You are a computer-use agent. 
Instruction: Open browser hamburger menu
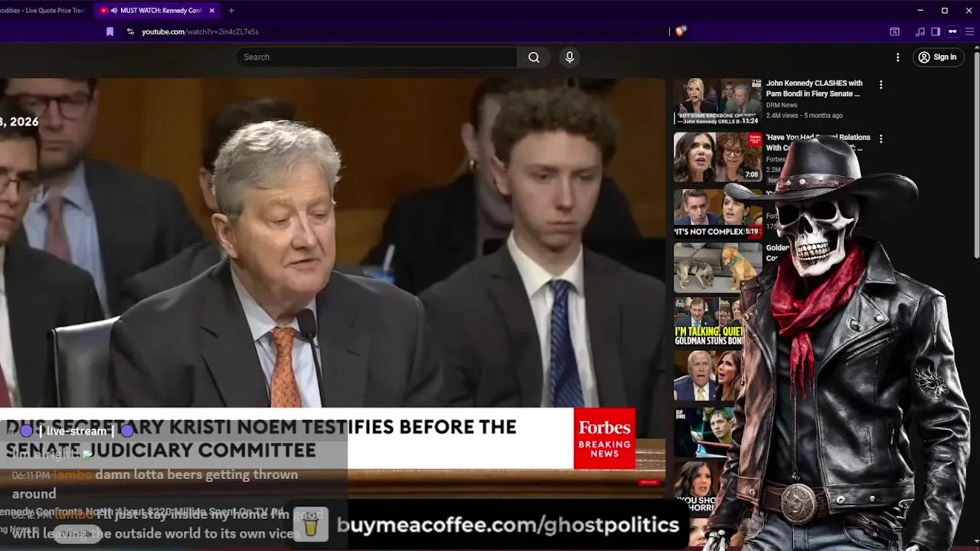[x=969, y=31]
